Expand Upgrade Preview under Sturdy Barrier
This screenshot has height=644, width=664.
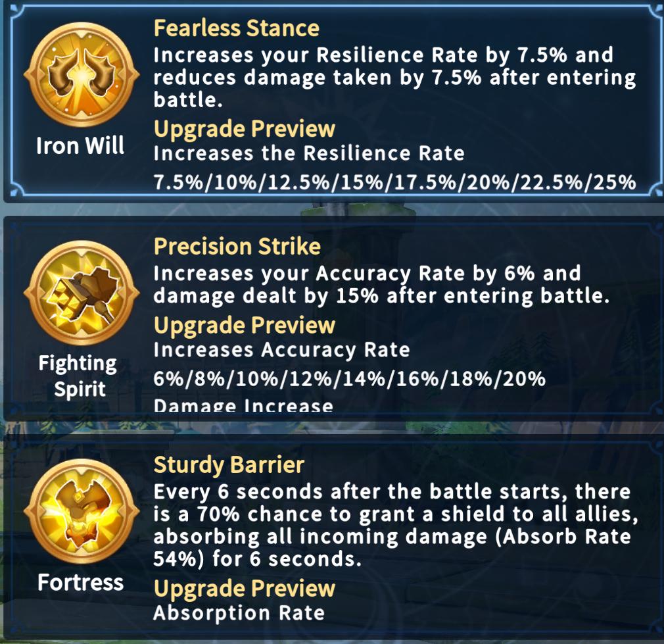pos(245,588)
